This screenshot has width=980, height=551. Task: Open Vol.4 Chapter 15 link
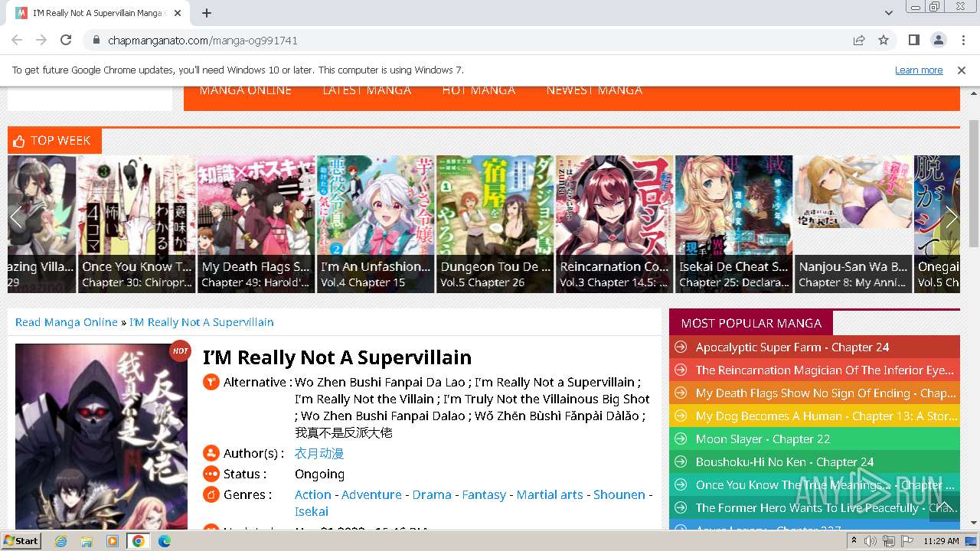tap(363, 282)
